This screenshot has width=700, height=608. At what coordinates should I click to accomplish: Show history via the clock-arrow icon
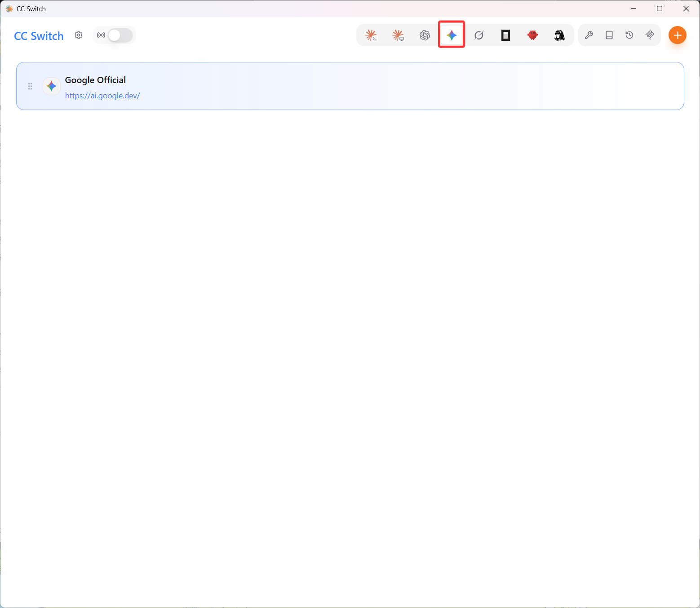pyautogui.click(x=629, y=35)
